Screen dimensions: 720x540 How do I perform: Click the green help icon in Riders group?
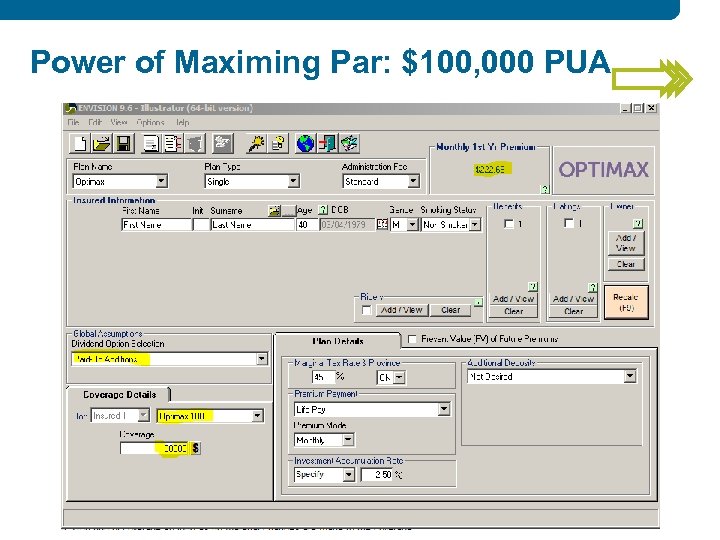(x=478, y=303)
